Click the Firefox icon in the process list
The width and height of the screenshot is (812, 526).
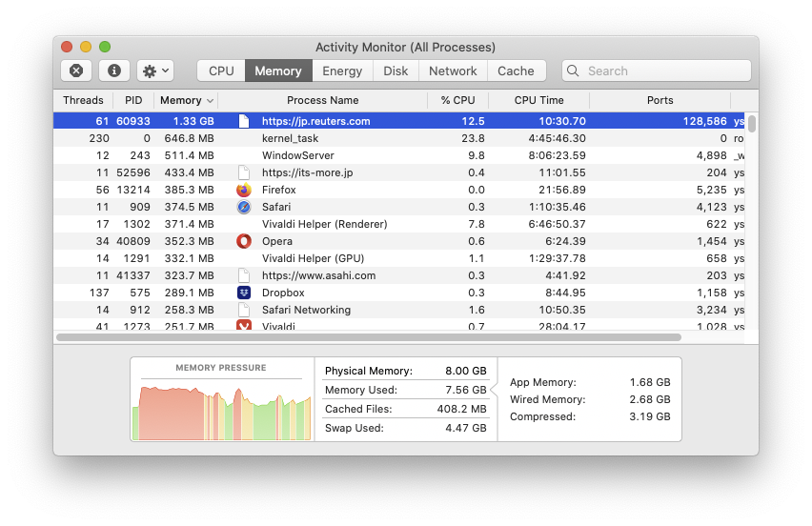pyautogui.click(x=243, y=190)
